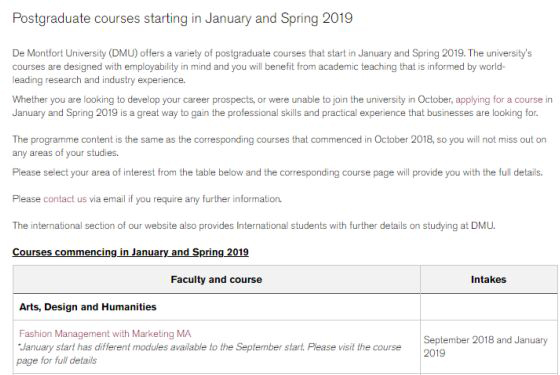
Task: Open the 'applying for a course' link
Action: 499,100
